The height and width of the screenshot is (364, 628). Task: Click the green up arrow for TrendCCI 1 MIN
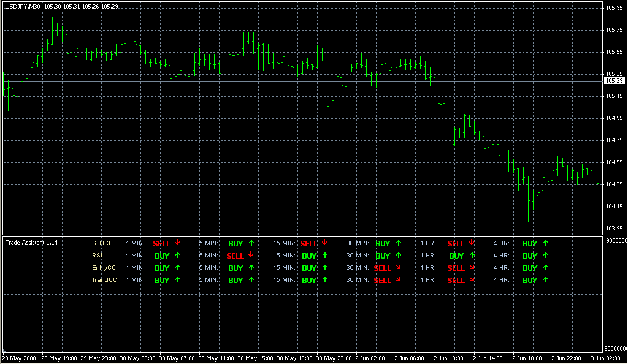(177, 279)
